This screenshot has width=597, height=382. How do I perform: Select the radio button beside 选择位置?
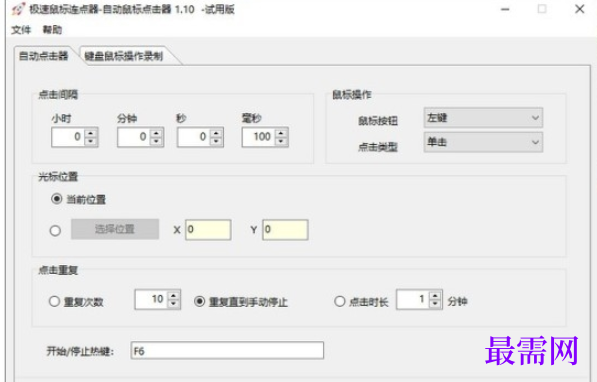click(x=55, y=230)
